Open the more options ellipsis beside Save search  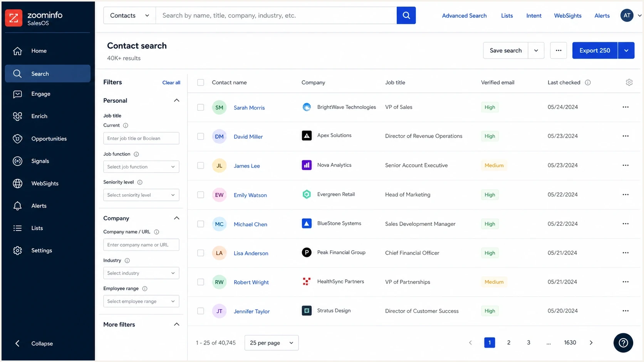coord(558,50)
